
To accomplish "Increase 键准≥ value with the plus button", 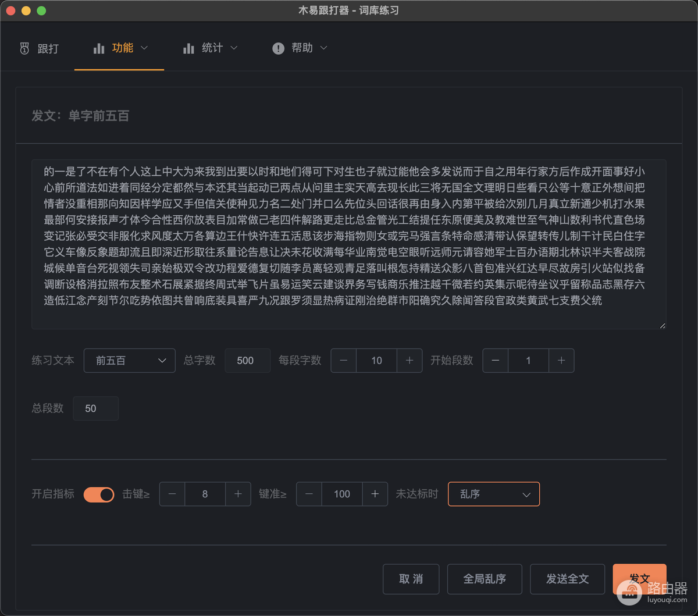I will click(x=375, y=494).
